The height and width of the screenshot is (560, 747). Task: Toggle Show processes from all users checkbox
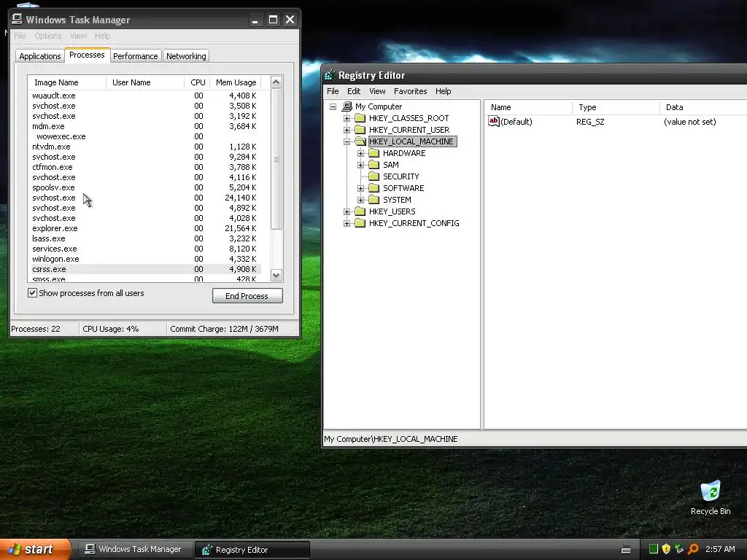(32, 293)
